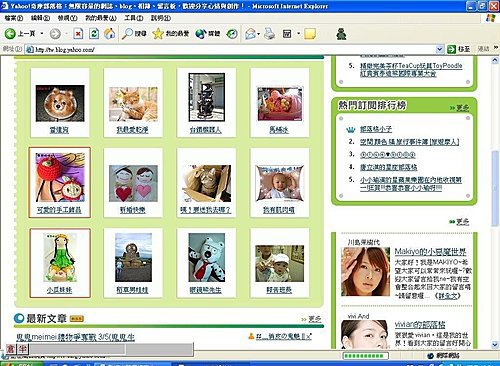The height and width of the screenshot is (366, 500).
Task: Click the page icon in the address bar
Action: point(30,50)
